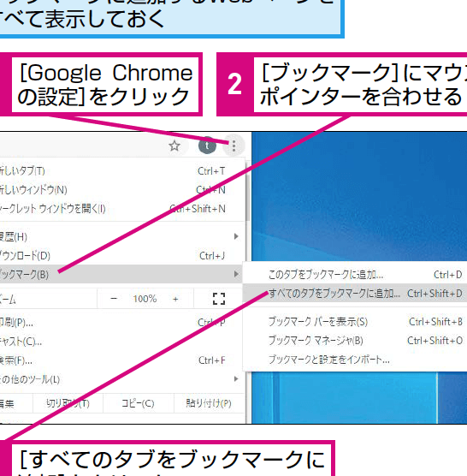Expand the その他のツール(L) submenu arrow
Image resolution: width=467 pixels, height=476 pixels.
pyautogui.click(x=236, y=378)
